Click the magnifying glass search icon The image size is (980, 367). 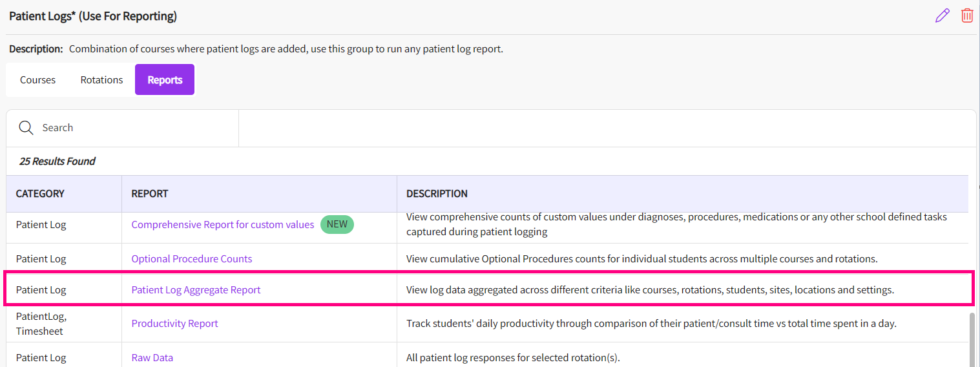coord(26,127)
